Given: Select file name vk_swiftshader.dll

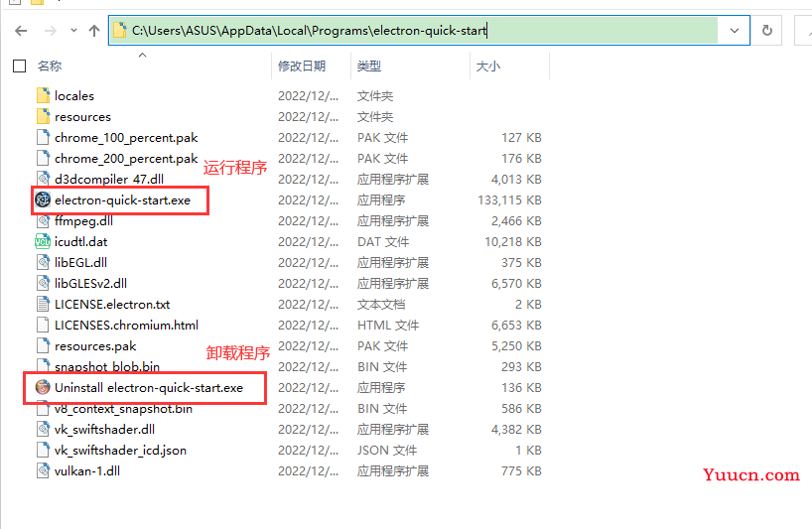Looking at the screenshot, I should point(104,429).
